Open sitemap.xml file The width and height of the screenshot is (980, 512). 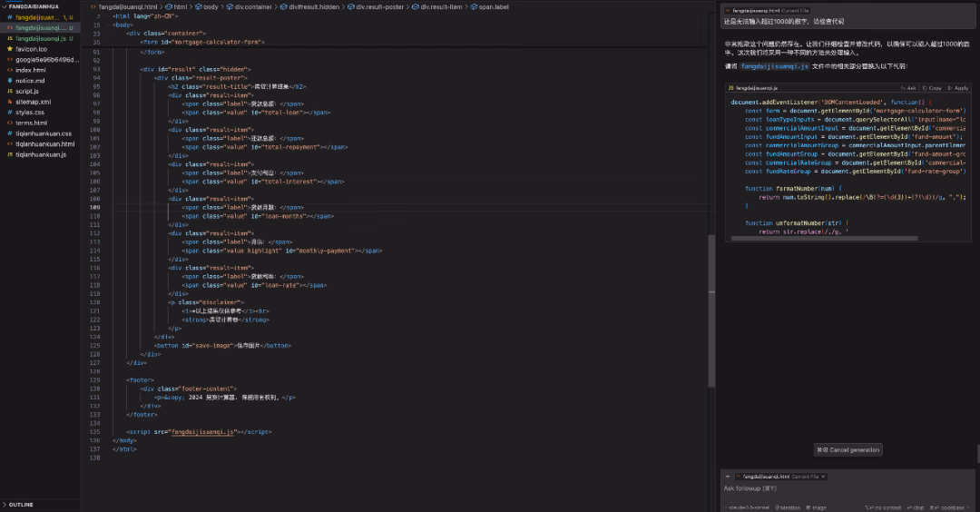tap(34, 102)
